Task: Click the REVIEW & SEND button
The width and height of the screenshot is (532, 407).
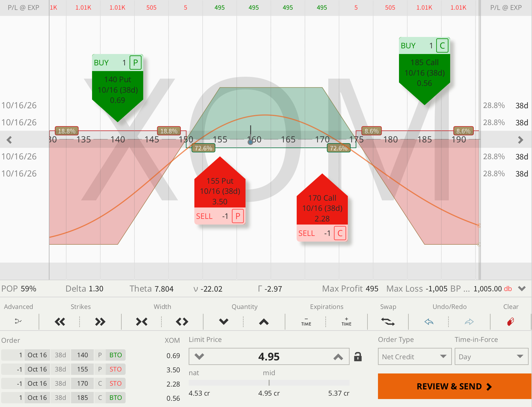Action: click(454, 386)
